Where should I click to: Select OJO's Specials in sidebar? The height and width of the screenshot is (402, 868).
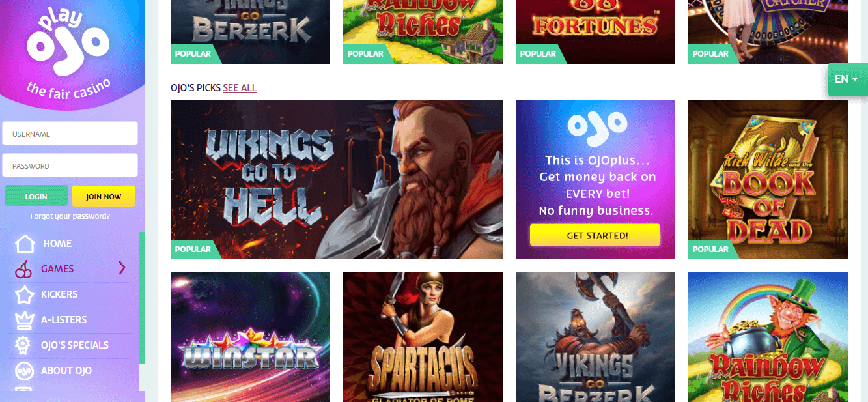pyautogui.click(x=75, y=345)
